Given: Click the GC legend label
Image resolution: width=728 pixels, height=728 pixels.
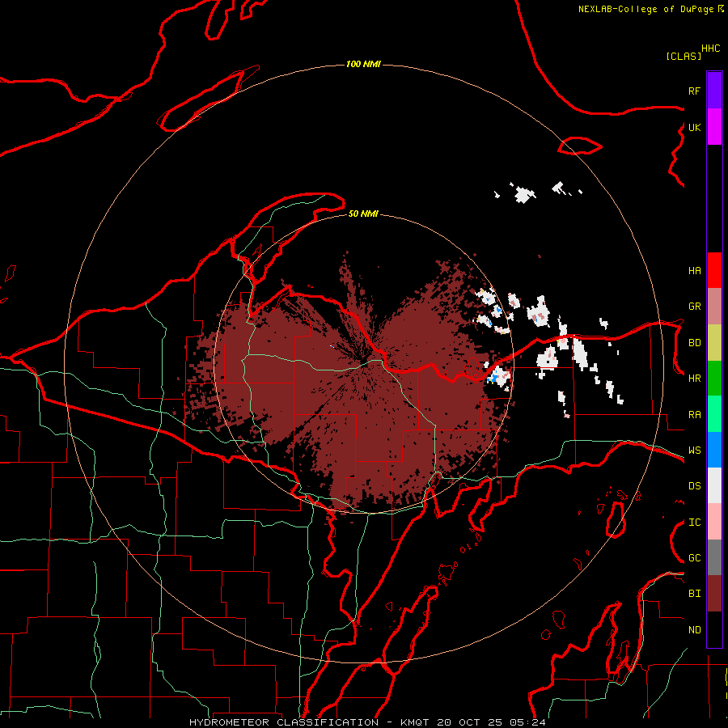Looking at the screenshot, I should 694,558.
